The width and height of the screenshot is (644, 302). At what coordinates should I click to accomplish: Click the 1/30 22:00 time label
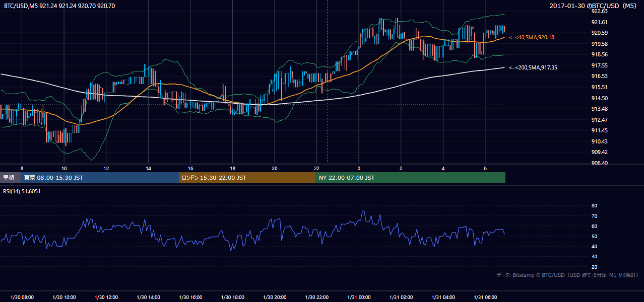316,297
